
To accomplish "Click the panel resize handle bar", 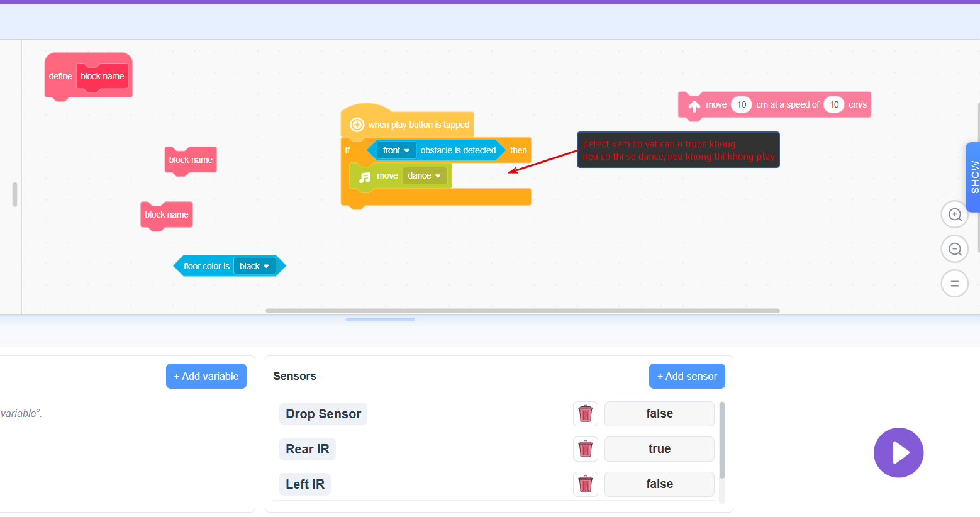I will pyautogui.click(x=381, y=320).
